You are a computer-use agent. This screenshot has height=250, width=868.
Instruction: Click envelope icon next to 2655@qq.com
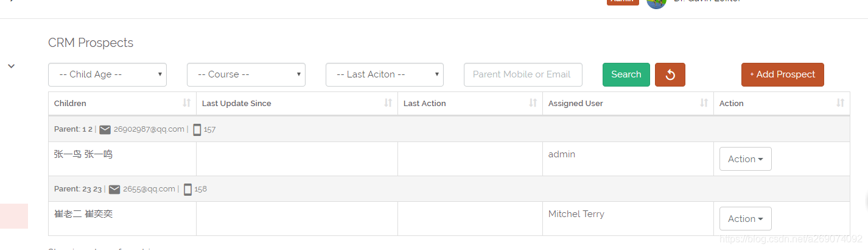[114, 189]
